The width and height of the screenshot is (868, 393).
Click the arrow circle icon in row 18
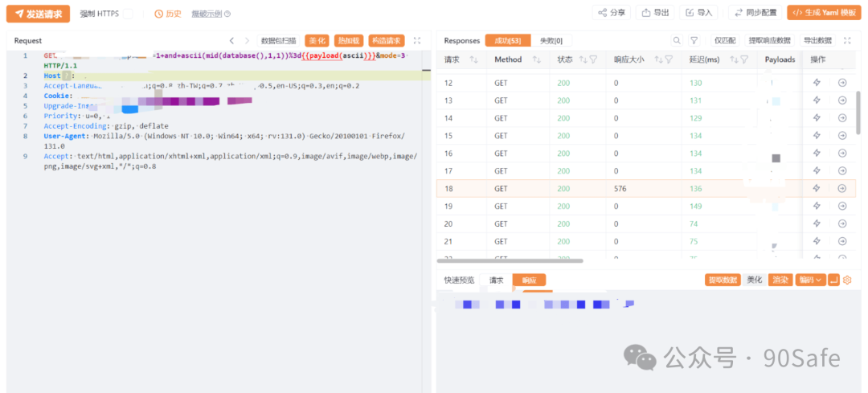tap(842, 189)
